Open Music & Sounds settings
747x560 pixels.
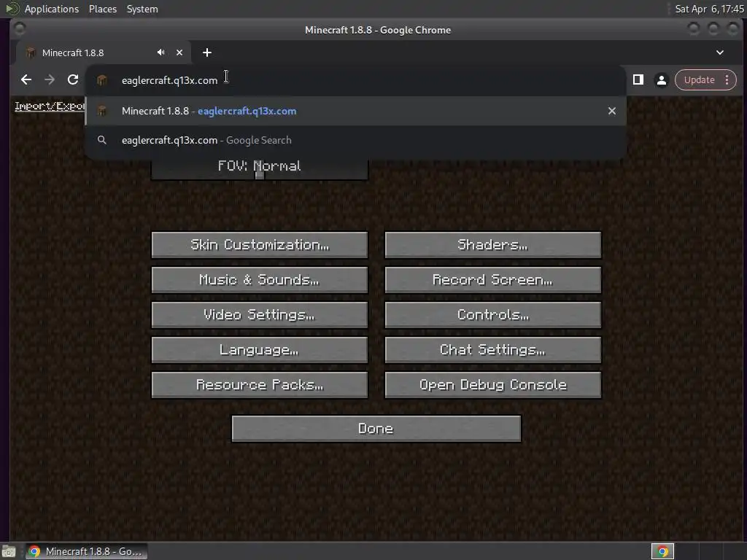tap(259, 280)
